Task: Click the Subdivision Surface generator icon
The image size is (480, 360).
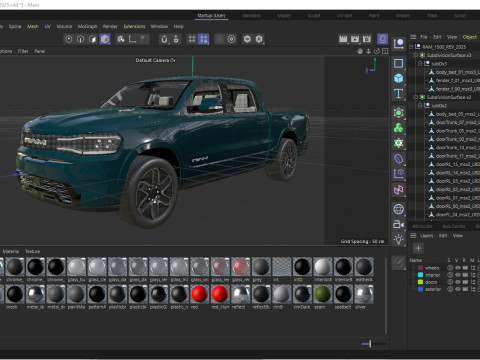Action: (x=398, y=113)
